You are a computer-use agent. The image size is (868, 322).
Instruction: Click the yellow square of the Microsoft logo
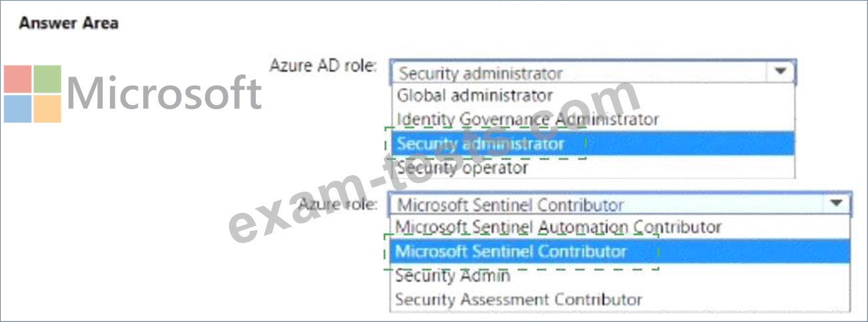click(47, 108)
